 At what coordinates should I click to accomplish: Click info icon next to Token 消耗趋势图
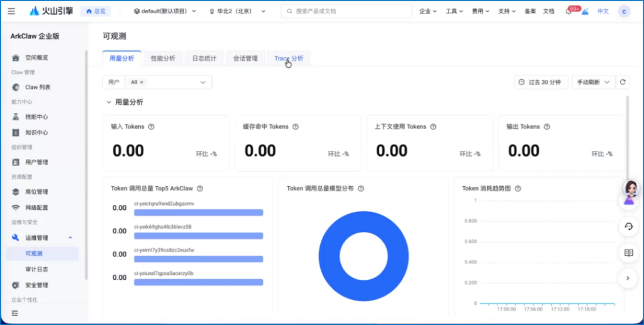pyautogui.click(x=518, y=188)
